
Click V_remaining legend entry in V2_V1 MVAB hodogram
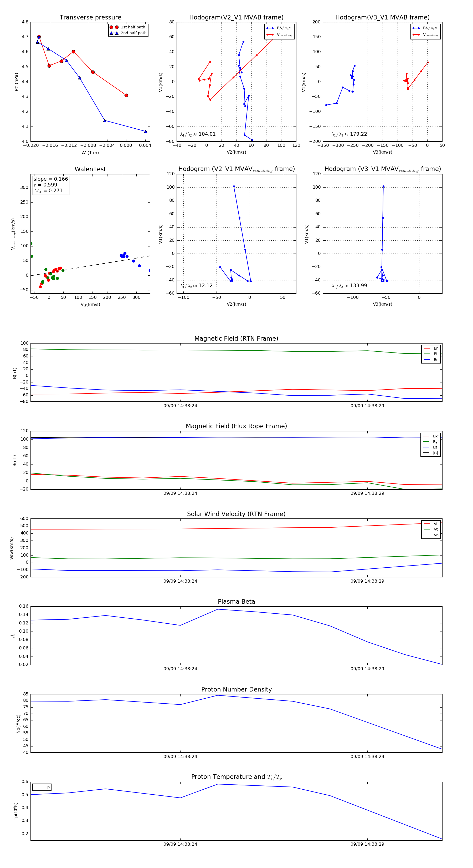279,35
